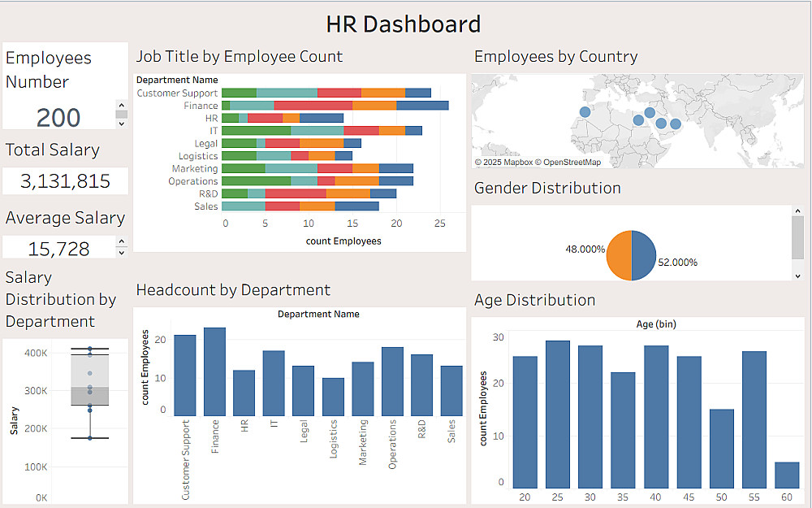Click the 'Salary Distribution by Department' heading
812x508 pixels.
click(x=61, y=299)
